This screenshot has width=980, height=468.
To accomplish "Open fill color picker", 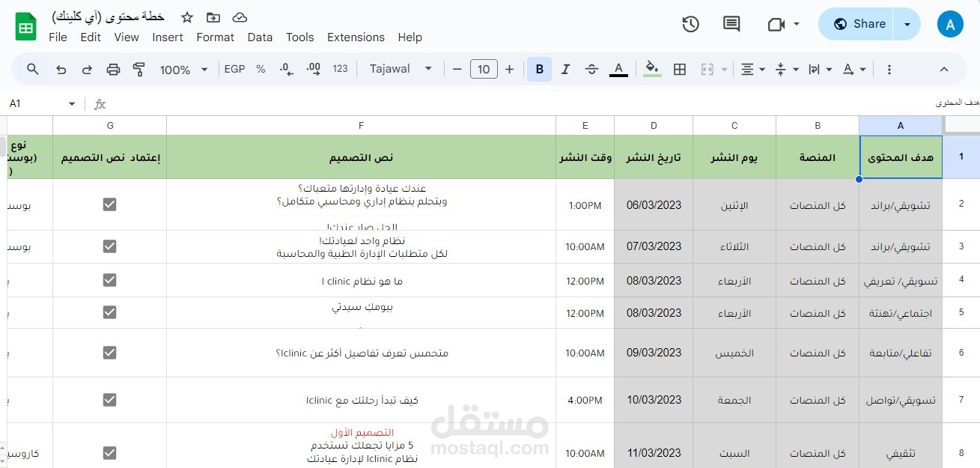I will (652, 70).
